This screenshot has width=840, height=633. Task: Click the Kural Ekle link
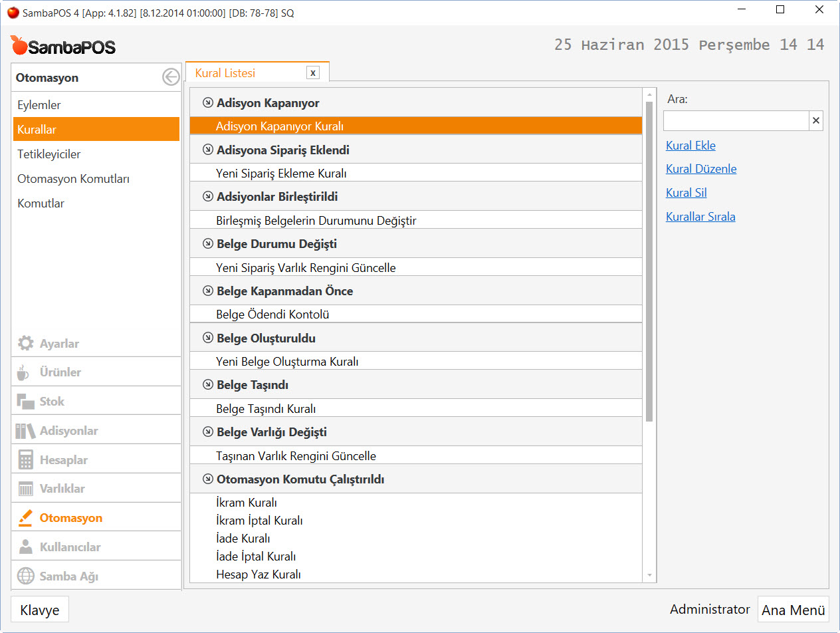coord(690,146)
